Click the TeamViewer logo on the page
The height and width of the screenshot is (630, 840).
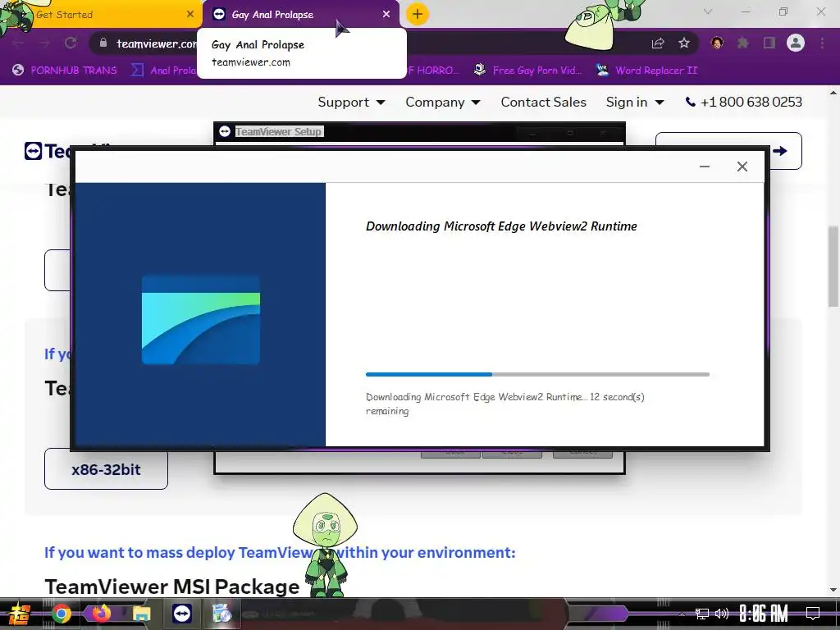[47, 151]
